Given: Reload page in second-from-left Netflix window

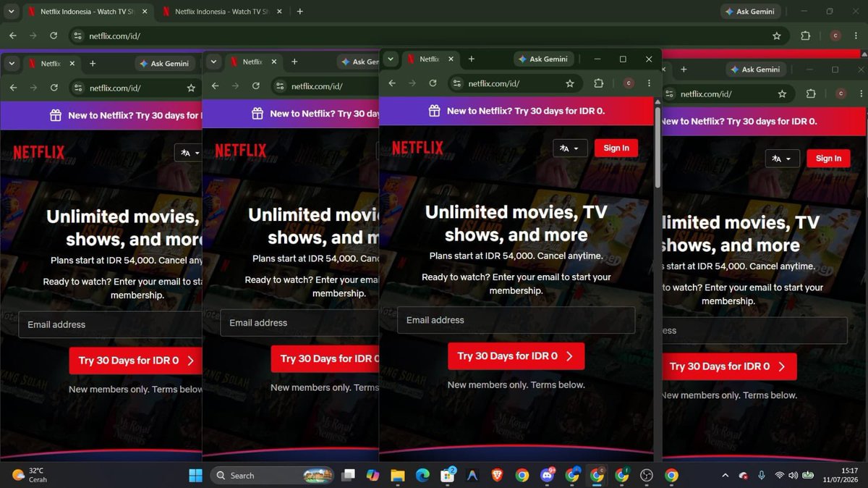Looking at the screenshot, I should pyautogui.click(x=255, y=86).
